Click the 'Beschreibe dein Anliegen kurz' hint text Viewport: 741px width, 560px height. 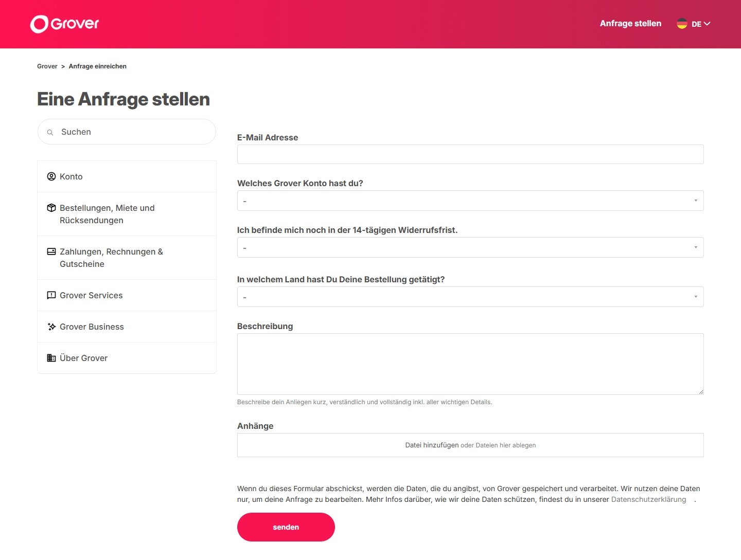364,402
